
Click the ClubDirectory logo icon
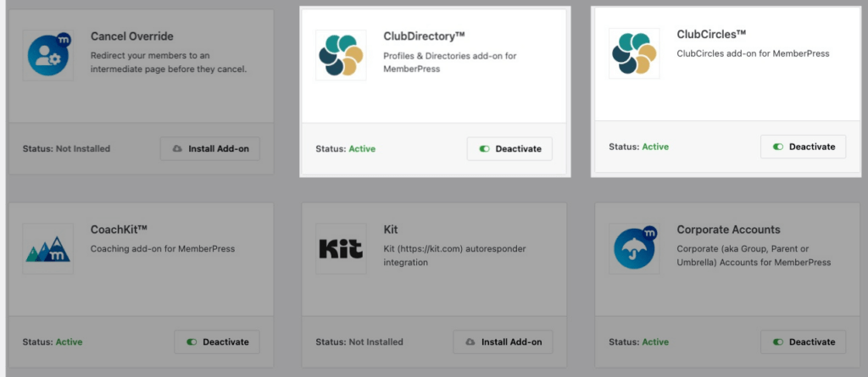point(341,55)
